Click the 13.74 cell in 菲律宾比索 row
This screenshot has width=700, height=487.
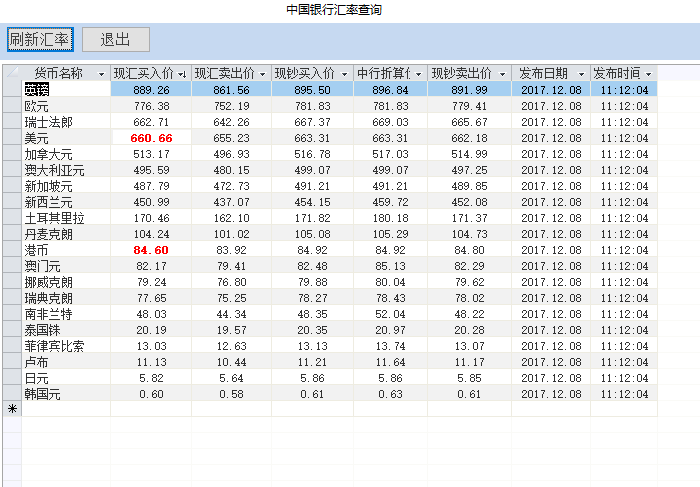pyautogui.click(x=391, y=346)
